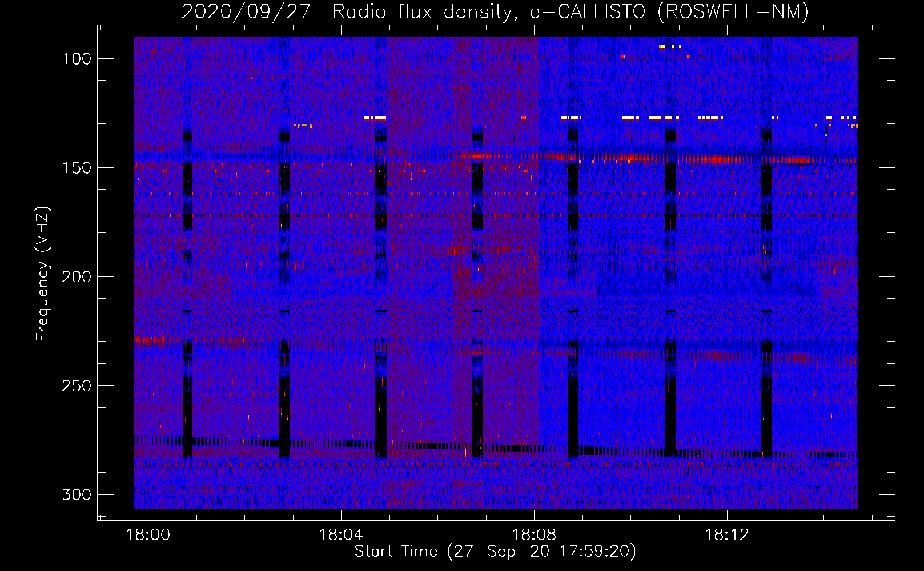Screen dimensions: 924x571
Task: Click the 18:08 time tick label
Action: point(534,535)
